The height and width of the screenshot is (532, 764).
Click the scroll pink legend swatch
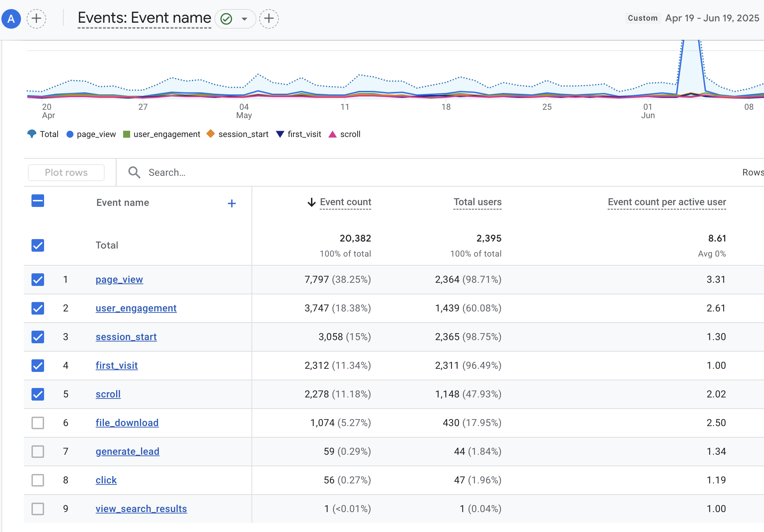(332, 134)
